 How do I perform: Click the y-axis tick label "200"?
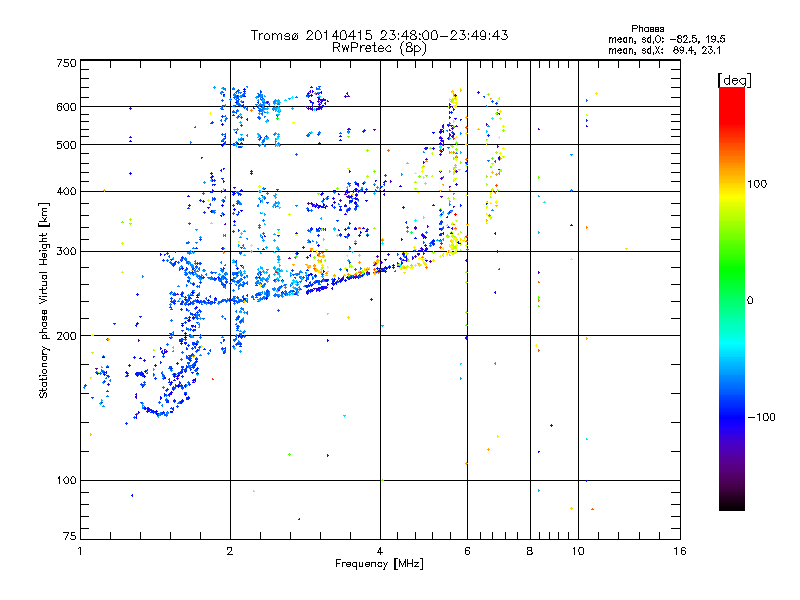pos(67,335)
